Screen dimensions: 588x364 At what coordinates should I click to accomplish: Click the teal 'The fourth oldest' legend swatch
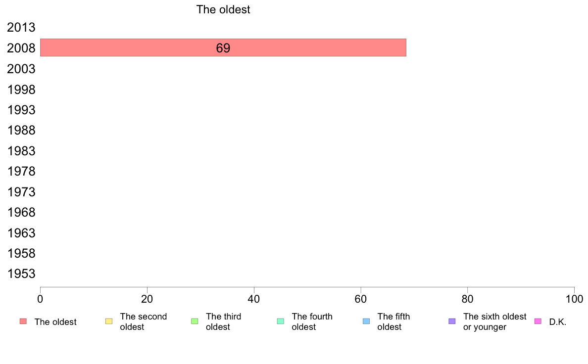click(x=281, y=321)
